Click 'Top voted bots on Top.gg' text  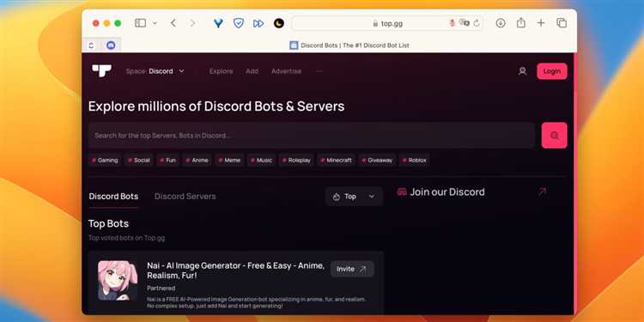coord(126,238)
